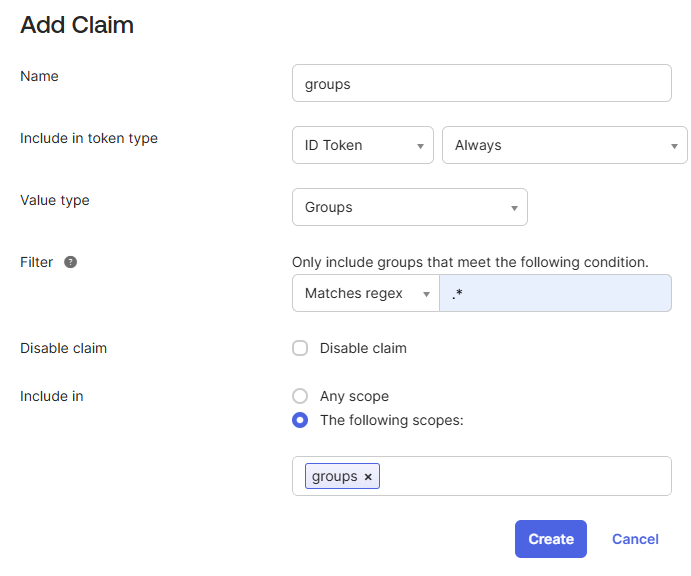The height and width of the screenshot is (576, 691).
Task: Tick the Disable claim checkbox
Action: point(300,348)
